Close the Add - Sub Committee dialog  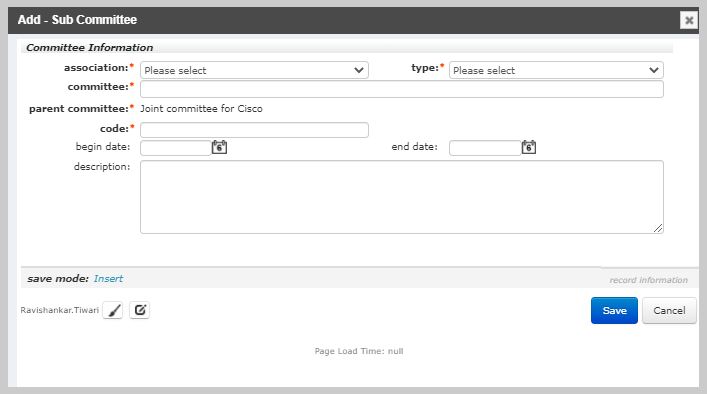689,20
